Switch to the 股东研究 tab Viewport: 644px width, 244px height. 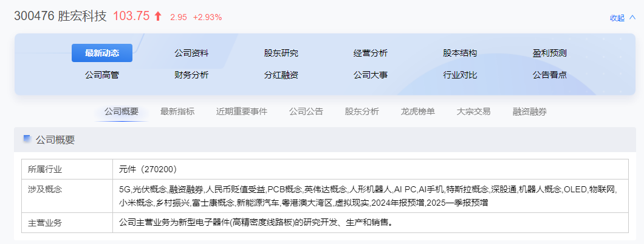click(x=281, y=53)
